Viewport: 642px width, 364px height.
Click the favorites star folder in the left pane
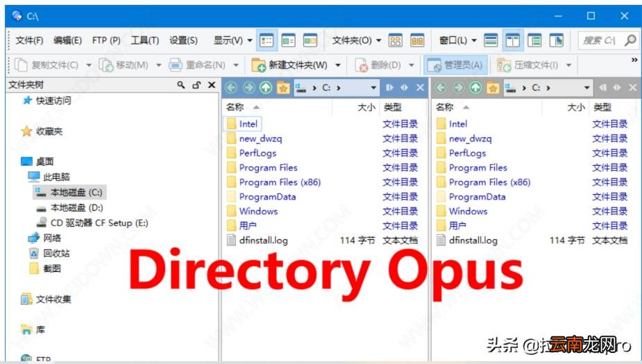283,87
